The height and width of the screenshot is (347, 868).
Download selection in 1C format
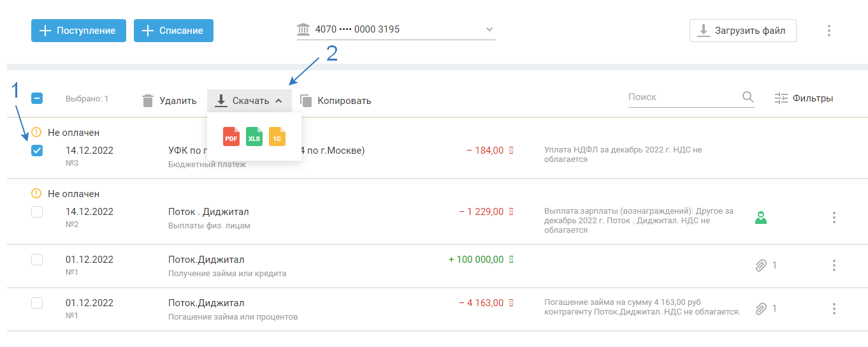(277, 137)
